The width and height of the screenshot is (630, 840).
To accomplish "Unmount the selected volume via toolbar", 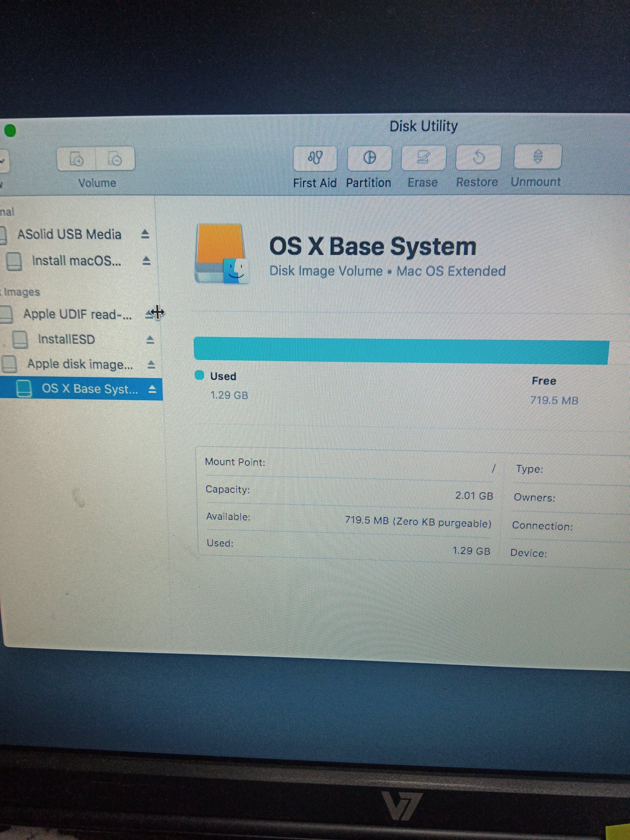I will click(538, 156).
